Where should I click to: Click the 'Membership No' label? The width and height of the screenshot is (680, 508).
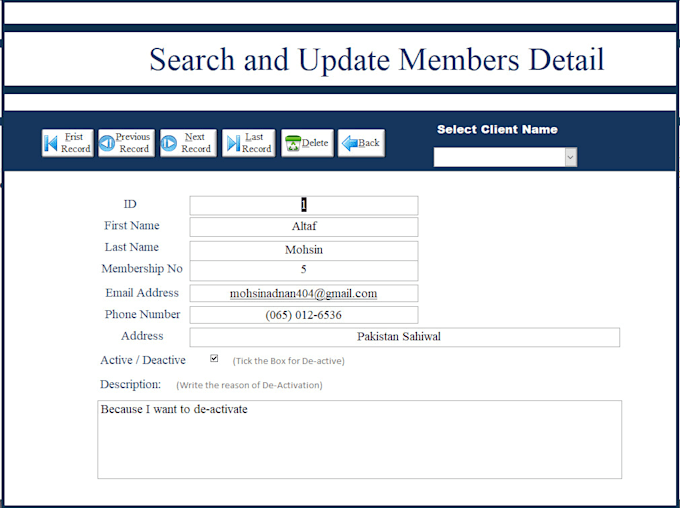(x=142, y=269)
